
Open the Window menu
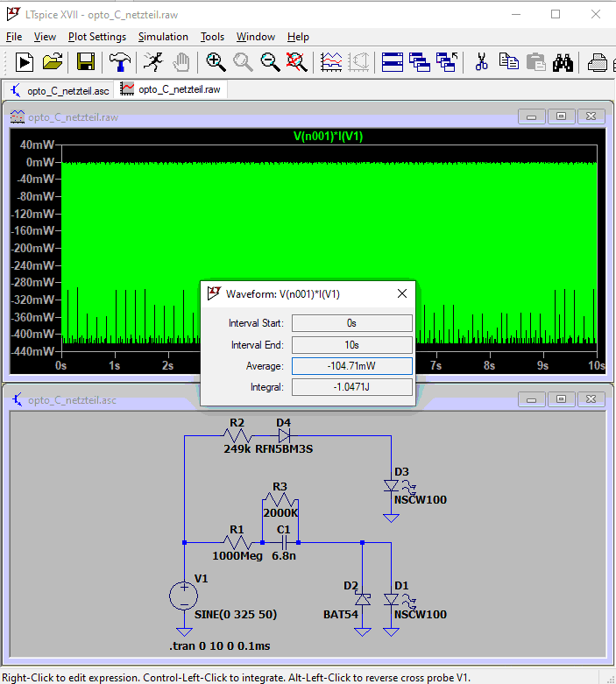tap(255, 37)
